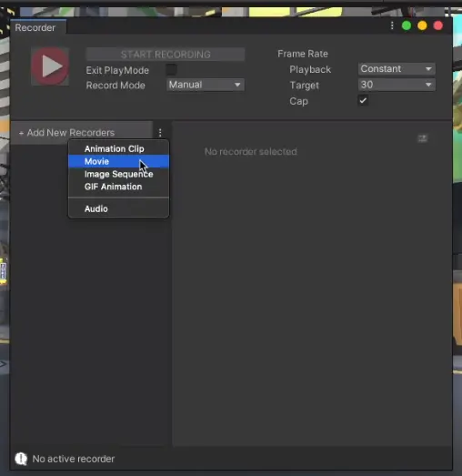Click the yellow minimize window button
The width and height of the screenshot is (462, 476).
point(422,25)
